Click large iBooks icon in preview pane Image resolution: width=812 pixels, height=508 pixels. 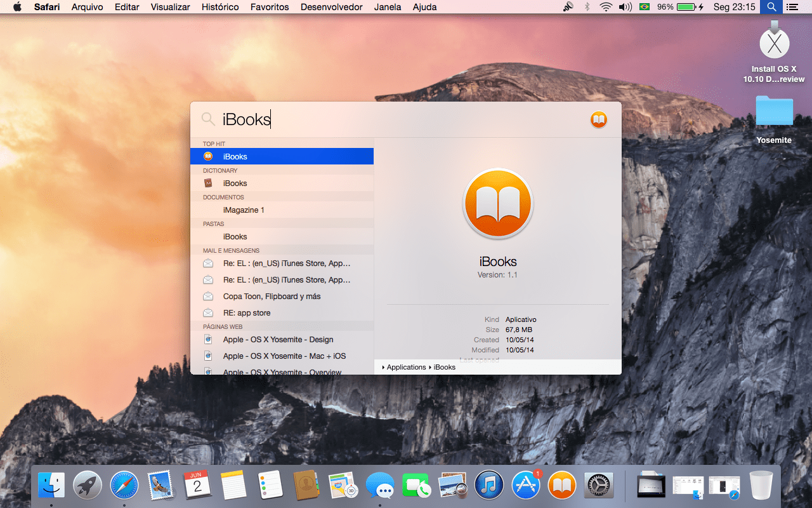coord(498,204)
